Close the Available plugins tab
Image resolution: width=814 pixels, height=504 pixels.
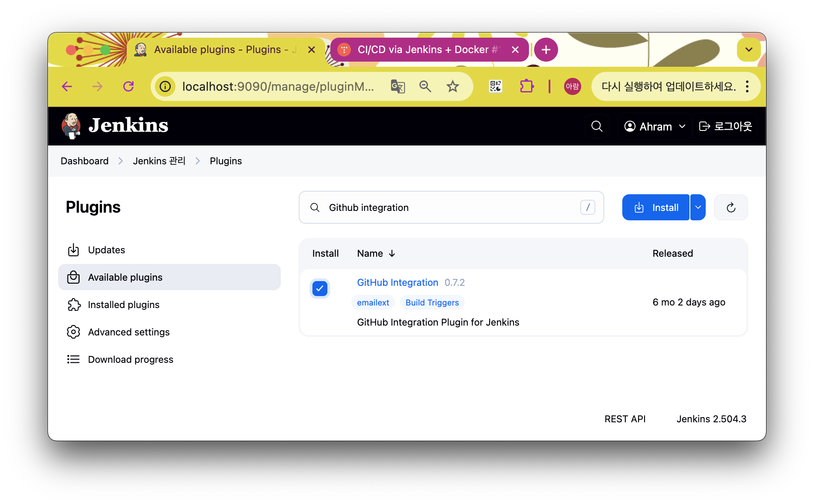[x=312, y=50]
